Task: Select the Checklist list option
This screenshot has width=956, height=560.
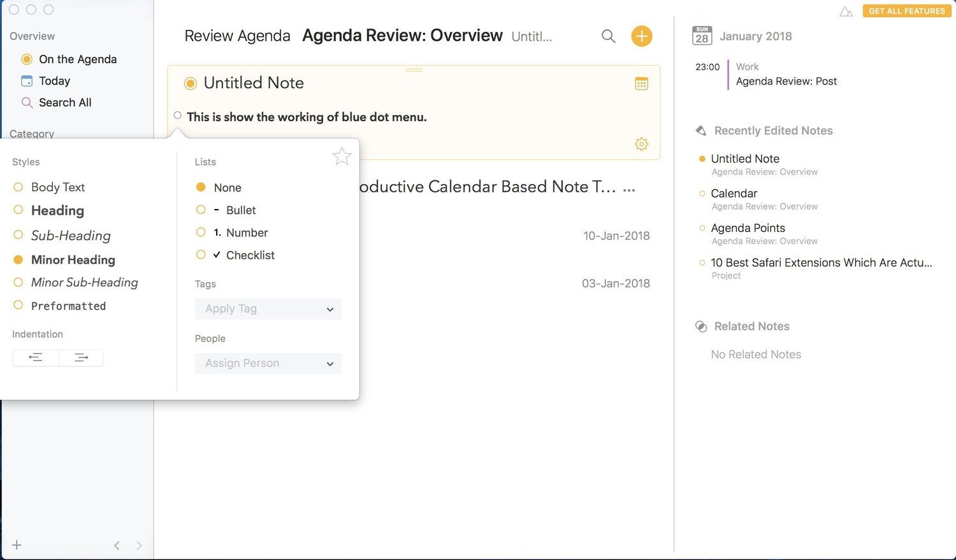Action: click(250, 255)
